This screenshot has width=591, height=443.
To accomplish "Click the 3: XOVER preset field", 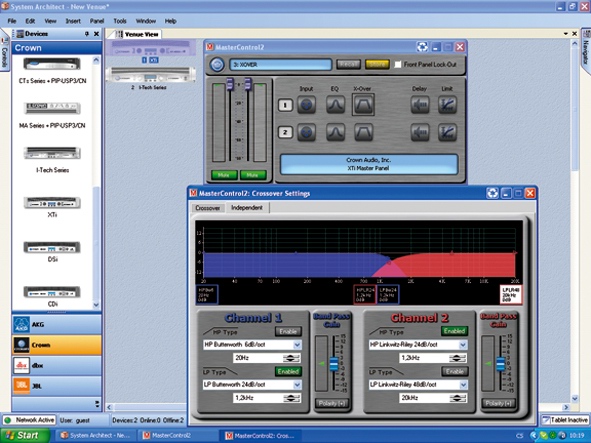I will [x=280, y=64].
